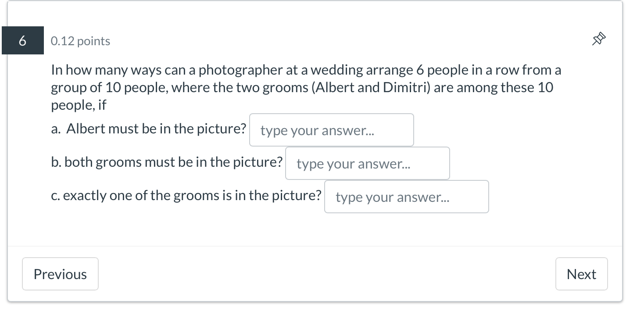Image resolution: width=644 pixels, height=330 pixels.
Task: Click the question number 6 badge
Action: (23, 41)
